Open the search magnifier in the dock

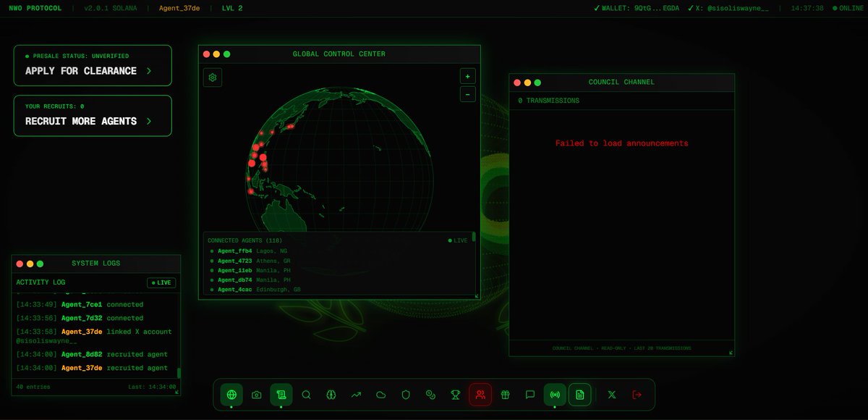point(306,395)
